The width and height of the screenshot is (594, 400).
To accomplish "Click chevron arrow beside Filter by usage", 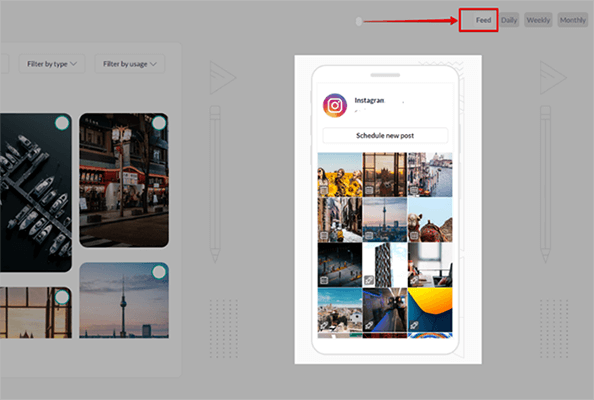I will (x=153, y=64).
